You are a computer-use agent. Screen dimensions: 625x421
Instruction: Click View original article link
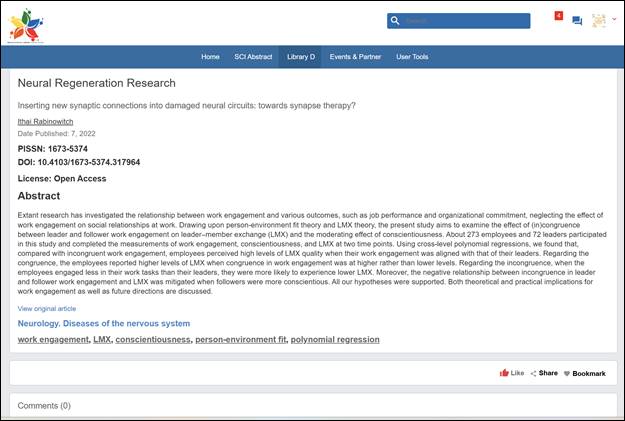46,309
